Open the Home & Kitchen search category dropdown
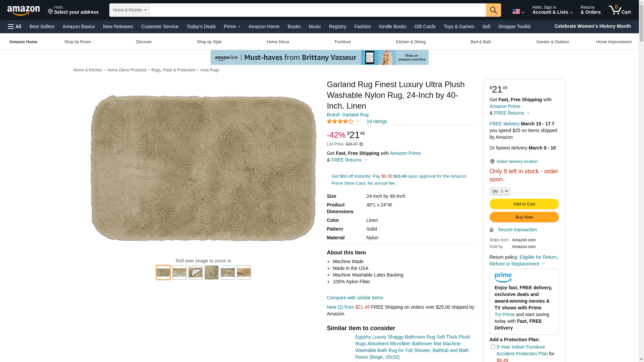644x362 pixels. coord(129,10)
